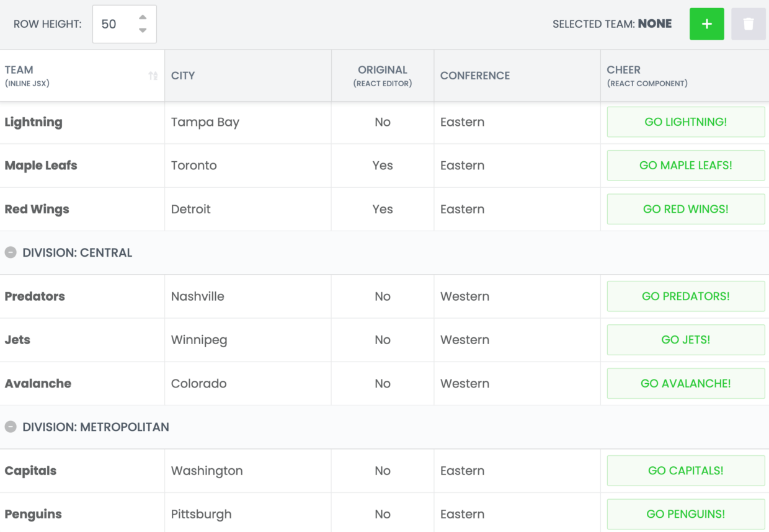The height and width of the screenshot is (532, 769).
Task: Click the Original column header
Action: click(383, 76)
